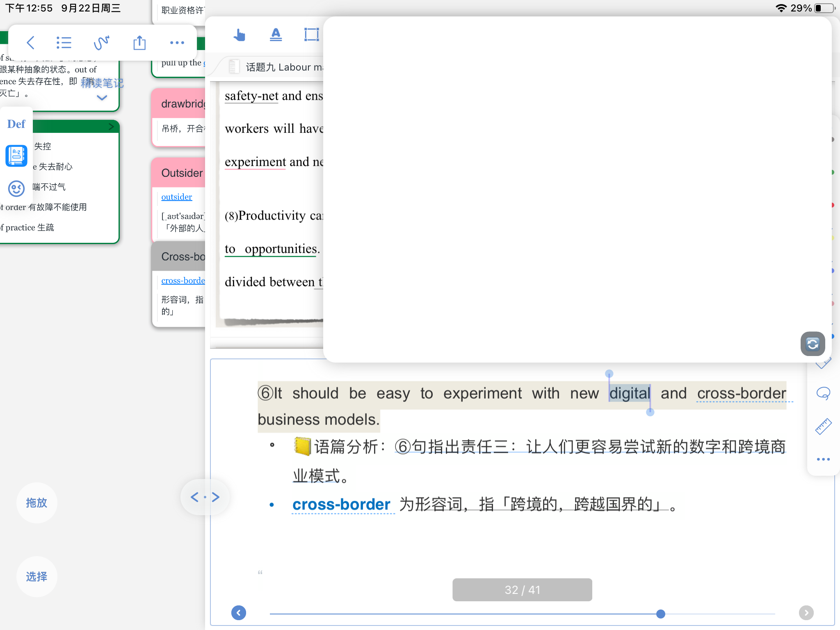Tap the 拖放 button
Viewport: 840px width, 630px height.
pos(37,503)
